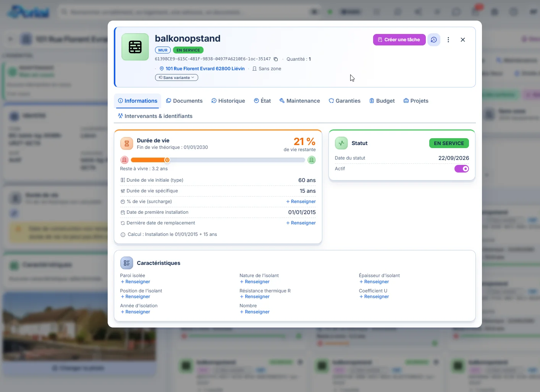Switch to the Budget tab
540x392 pixels.
pos(382,101)
